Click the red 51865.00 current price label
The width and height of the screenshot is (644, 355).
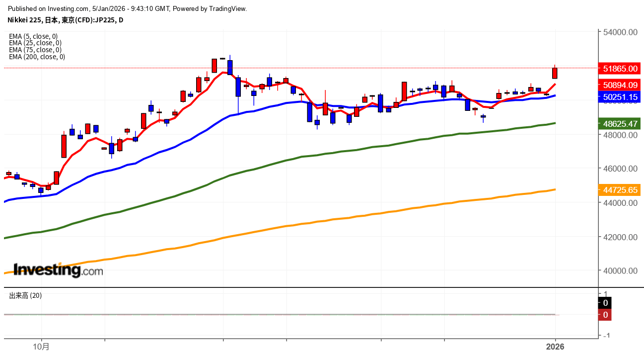point(620,68)
